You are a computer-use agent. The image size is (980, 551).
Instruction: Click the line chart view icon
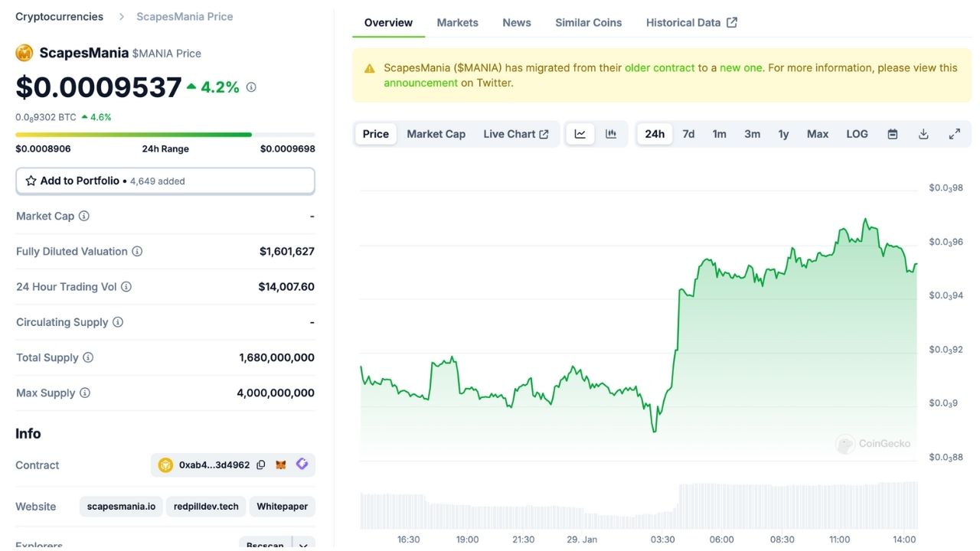(x=580, y=134)
